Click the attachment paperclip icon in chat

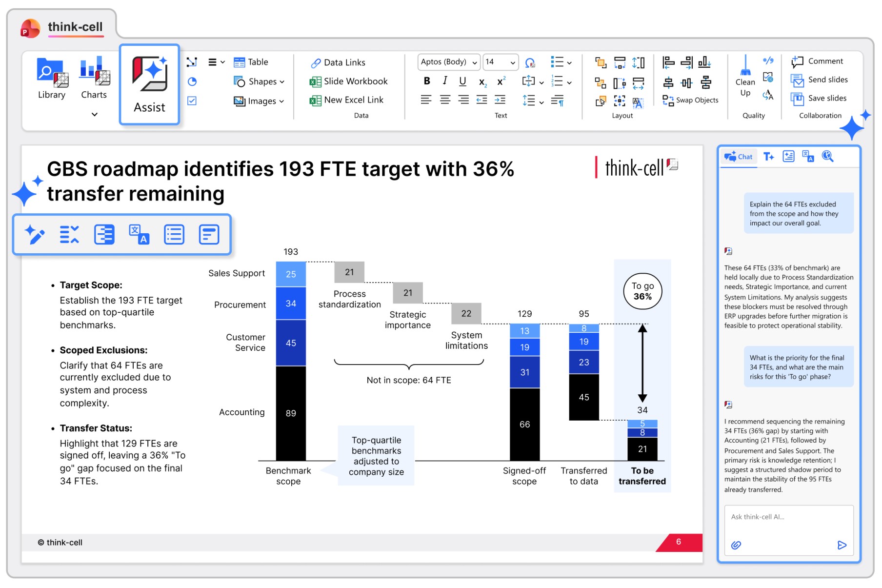pyautogui.click(x=736, y=545)
